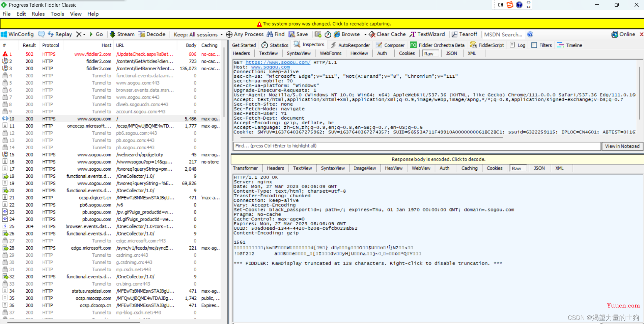Screen dimensions: 644x324
Task: Click the blue help question mark icon
Action: pyautogui.click(x=530, y=34)
